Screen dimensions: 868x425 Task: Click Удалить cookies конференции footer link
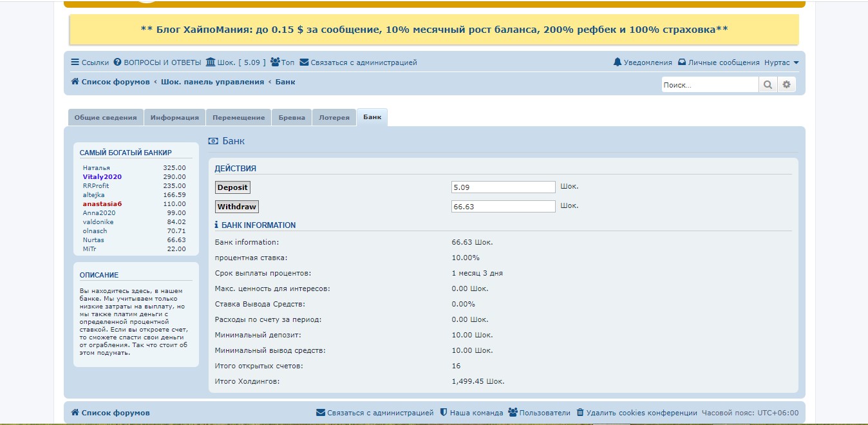(636, 413)
